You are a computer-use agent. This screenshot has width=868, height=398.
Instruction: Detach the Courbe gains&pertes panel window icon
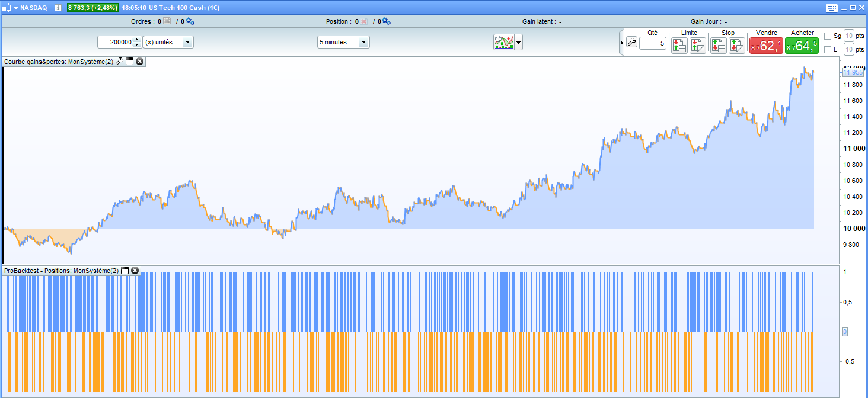tap(129, 61)
